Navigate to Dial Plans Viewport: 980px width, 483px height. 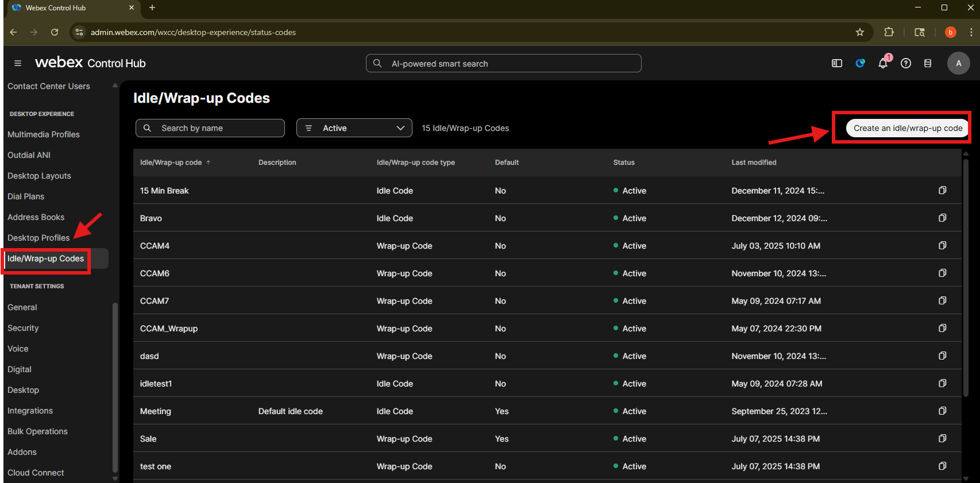(26, 196)
